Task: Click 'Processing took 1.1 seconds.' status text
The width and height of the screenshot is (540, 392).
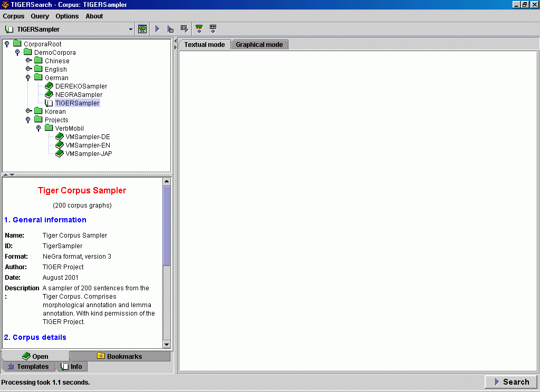Action: click(45, 383)
